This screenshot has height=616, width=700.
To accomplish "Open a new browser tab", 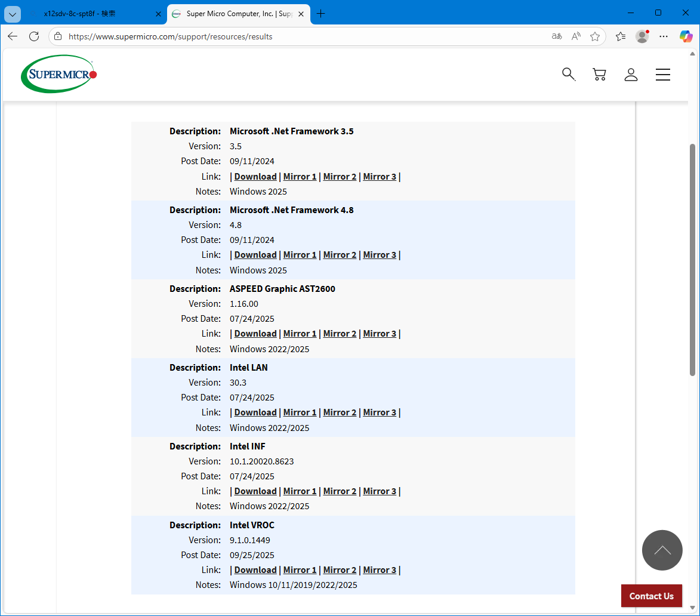I will coord(320,14).
